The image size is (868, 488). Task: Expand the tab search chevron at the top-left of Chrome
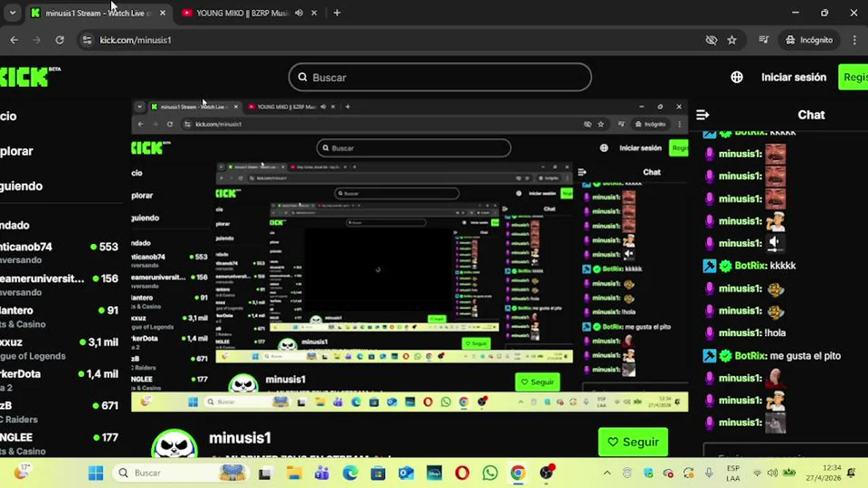click(12, 13)
